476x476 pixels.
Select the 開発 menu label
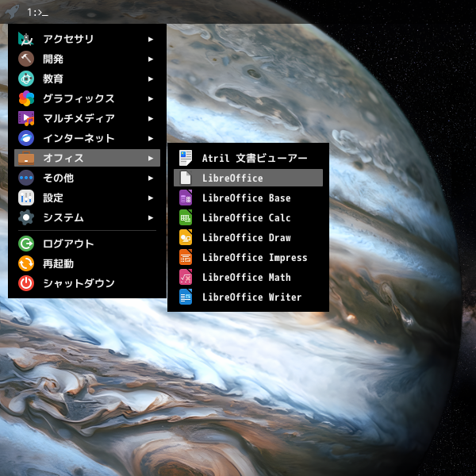click(x=53, y=59)
